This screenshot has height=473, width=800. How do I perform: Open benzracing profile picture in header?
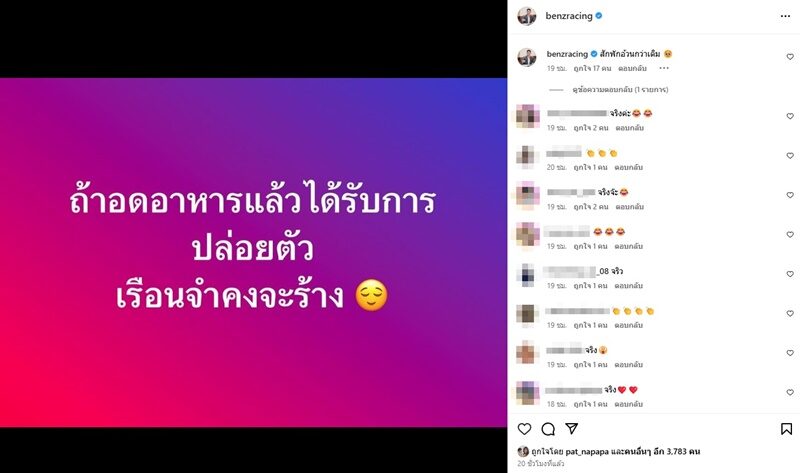coord(527,16)
